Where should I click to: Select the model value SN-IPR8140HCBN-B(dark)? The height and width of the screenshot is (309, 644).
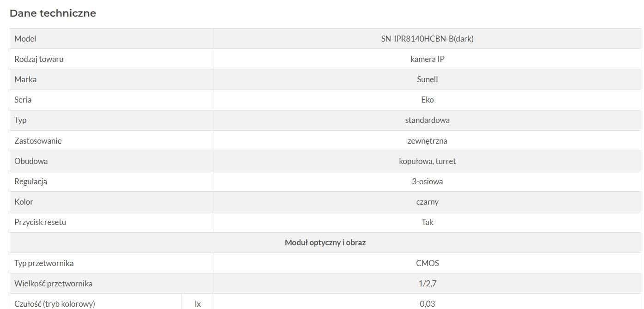[x=427, y=39]
